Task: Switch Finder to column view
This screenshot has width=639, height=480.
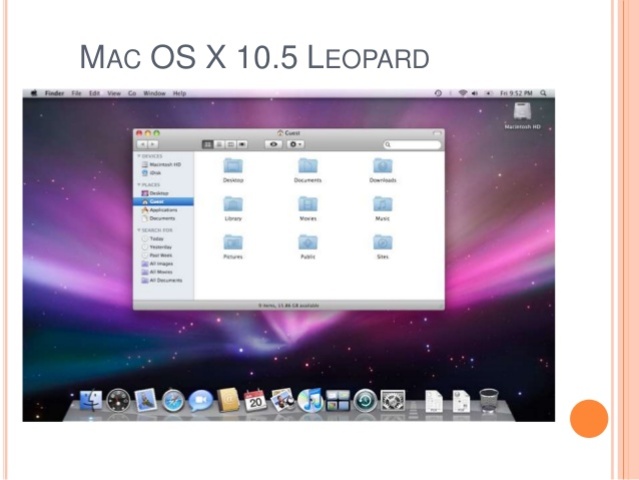Action: 231,145
